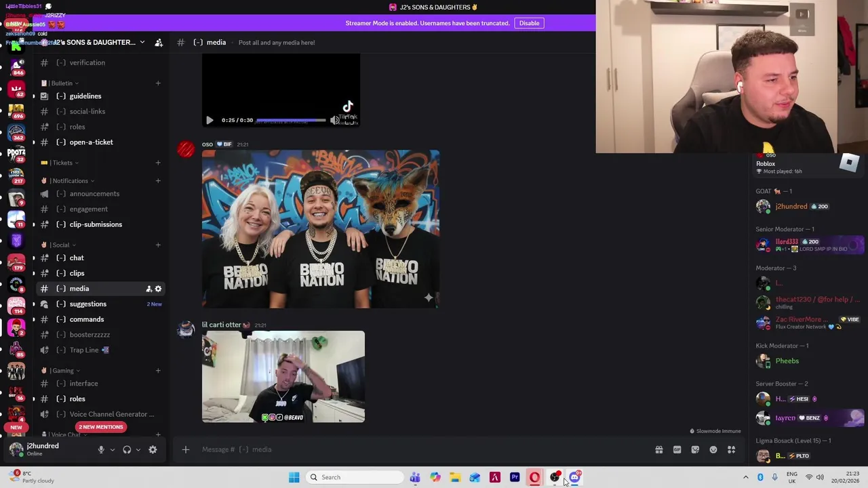Show hidden system tray icons
The image size is (868, 488).
click(746, 477)
